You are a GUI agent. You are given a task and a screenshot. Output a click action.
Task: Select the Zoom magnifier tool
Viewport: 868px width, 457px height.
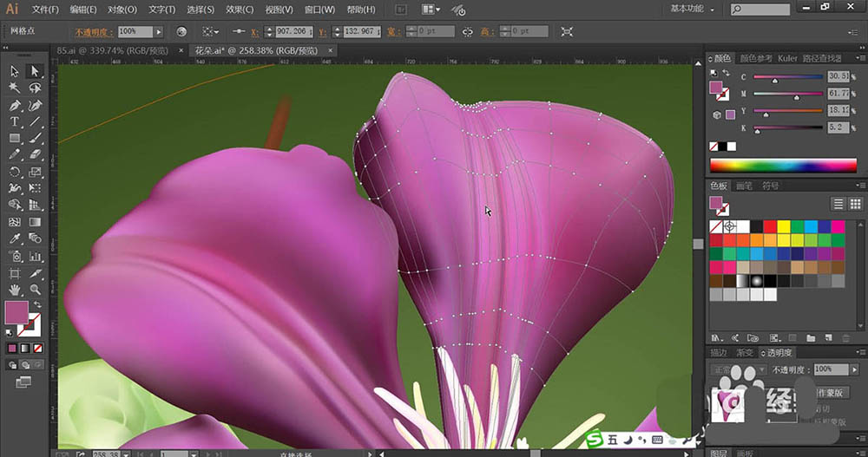[36, 290]
